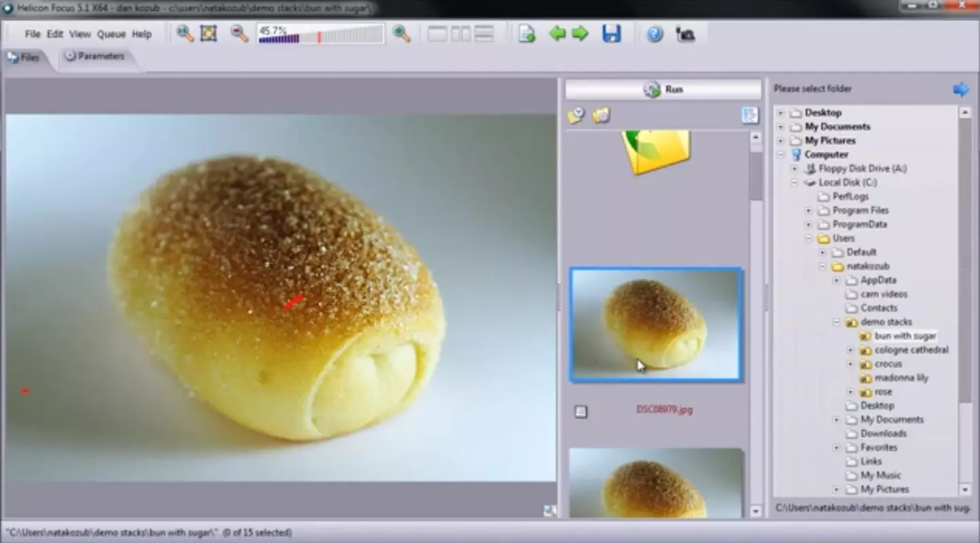This screenshot has width=980, height=543.
Task: Select the bun with sugar folder
Action: (x=905, y=336)
